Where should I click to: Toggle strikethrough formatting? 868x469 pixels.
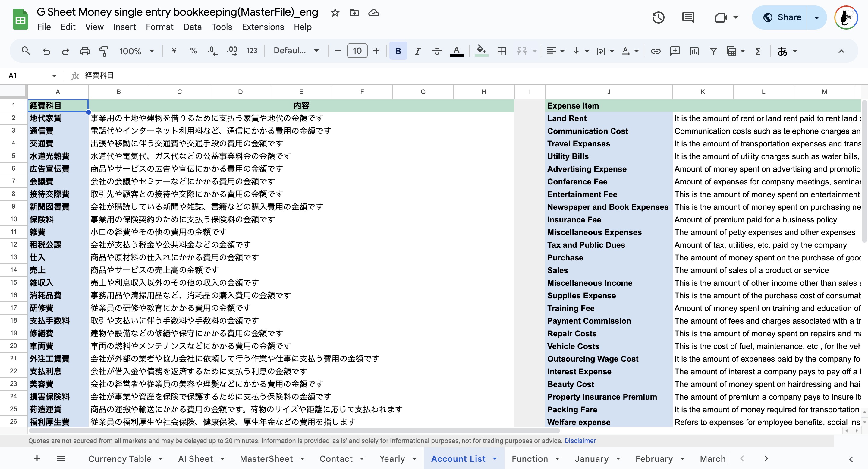pyautogui.click(x=437, y=51)
